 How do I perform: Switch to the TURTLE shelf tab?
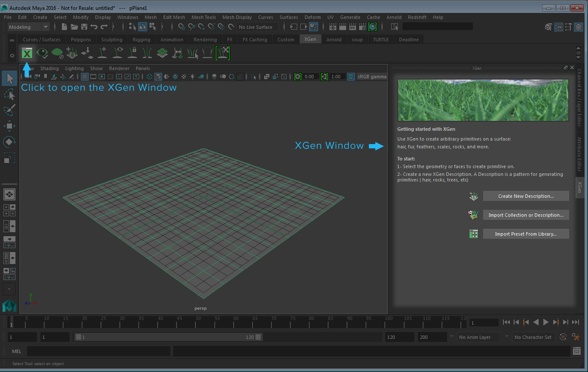click(x=381, y=40)
